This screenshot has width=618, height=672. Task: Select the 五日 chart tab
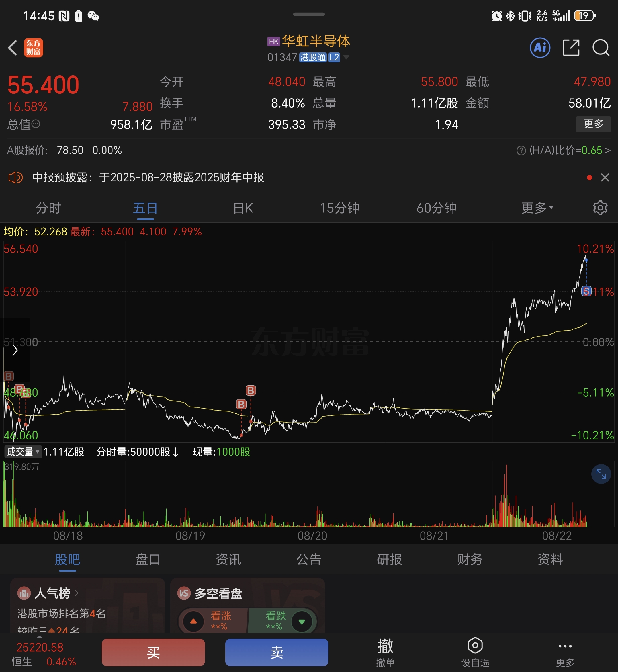coord(146,208)
